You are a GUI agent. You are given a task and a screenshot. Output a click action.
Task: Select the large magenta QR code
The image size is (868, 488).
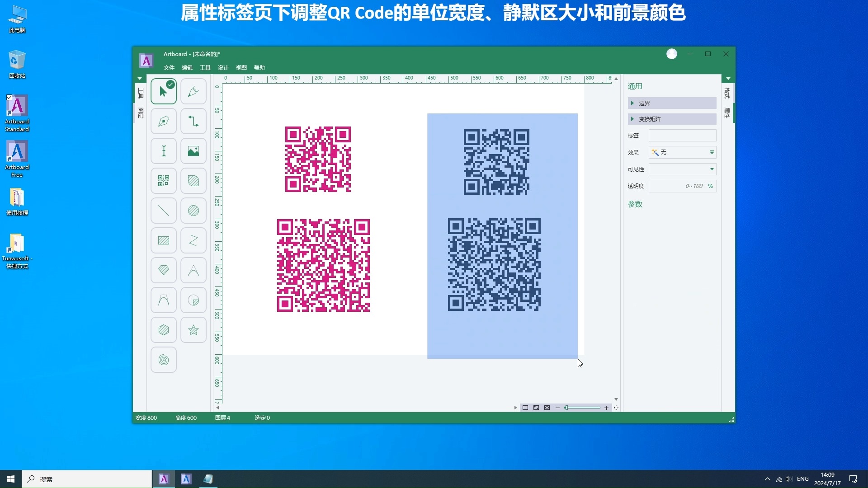pyautogui.click(x=323, y=265)
